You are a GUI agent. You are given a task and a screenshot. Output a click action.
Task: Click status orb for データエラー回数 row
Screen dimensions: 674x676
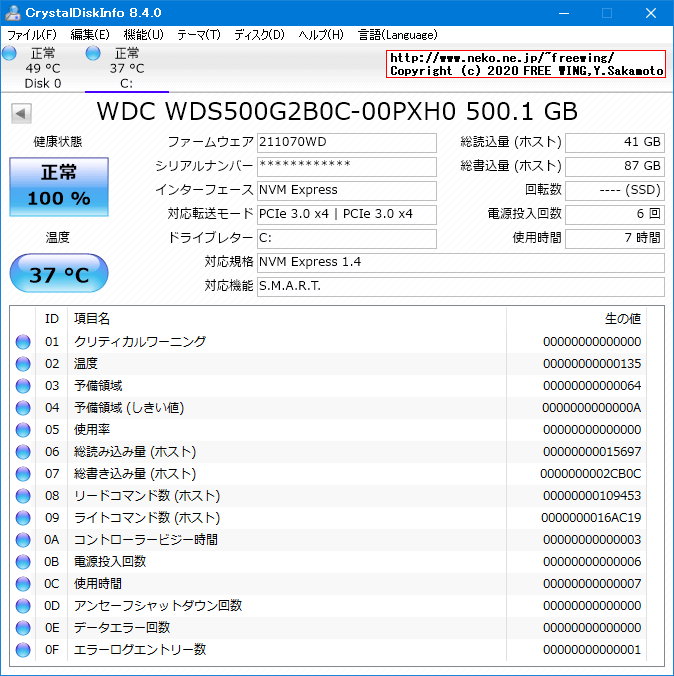tap(23, 628)
